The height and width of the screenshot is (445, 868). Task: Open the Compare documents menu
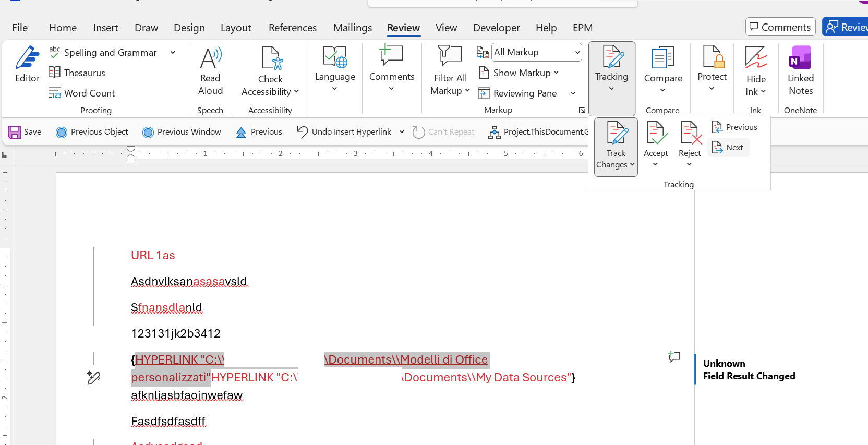(x=663, y=70)
